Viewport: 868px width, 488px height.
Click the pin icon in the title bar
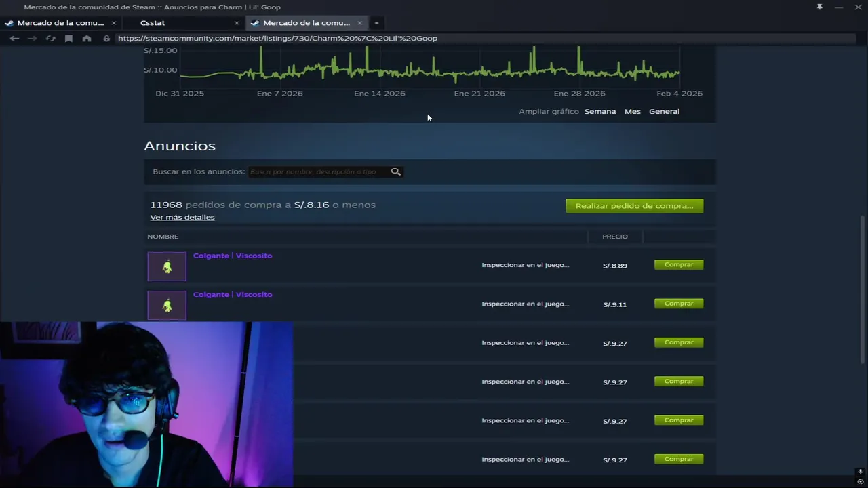click(819, 7)
